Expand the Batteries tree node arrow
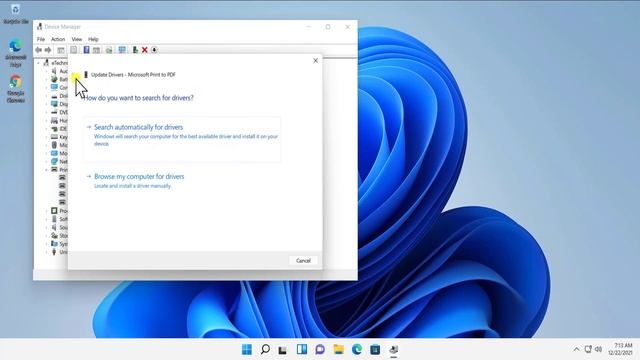This screenshot has width=640, height=360. click(x=47, y=79)
